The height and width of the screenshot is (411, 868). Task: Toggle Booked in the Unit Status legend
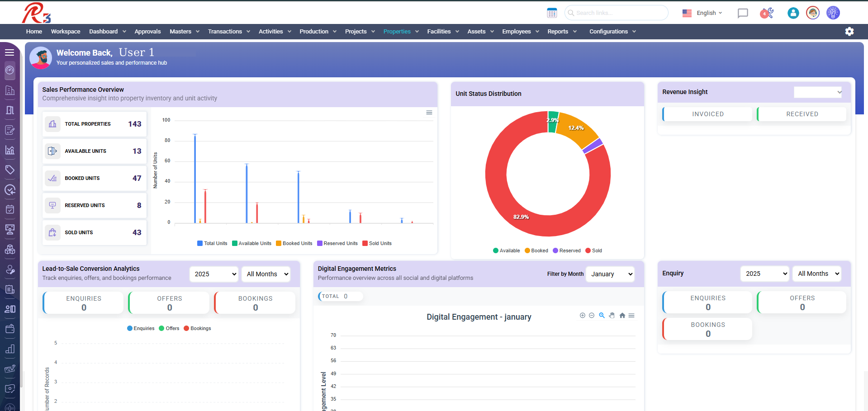536,250
